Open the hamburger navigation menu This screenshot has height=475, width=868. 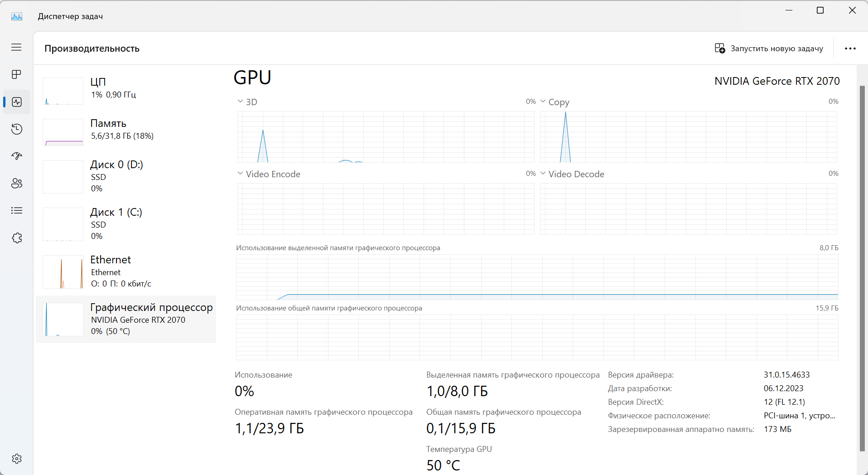coord(17,47)
